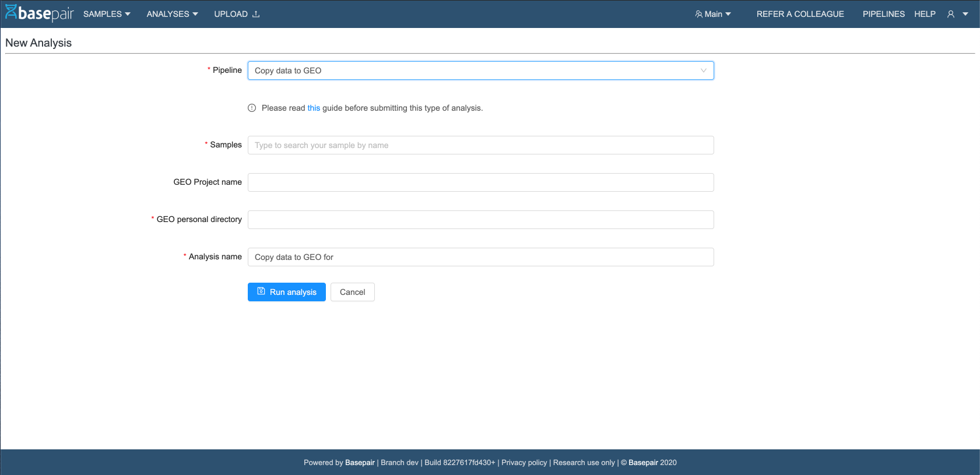Open the SAMPLES dropdown menu
The width and height of the screenshot is (980, 475).
pyautogui.click(x=107, y=14)
